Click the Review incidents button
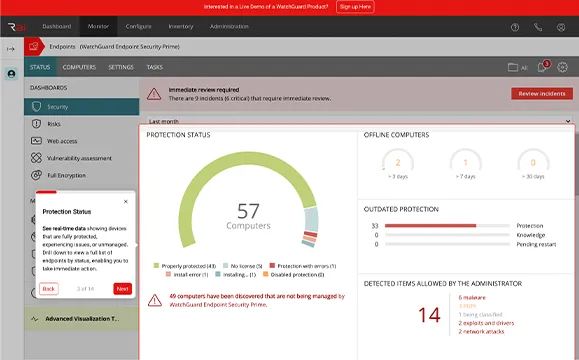The height and width of the screenshot is (360, 579). click(x=542, y=94)
